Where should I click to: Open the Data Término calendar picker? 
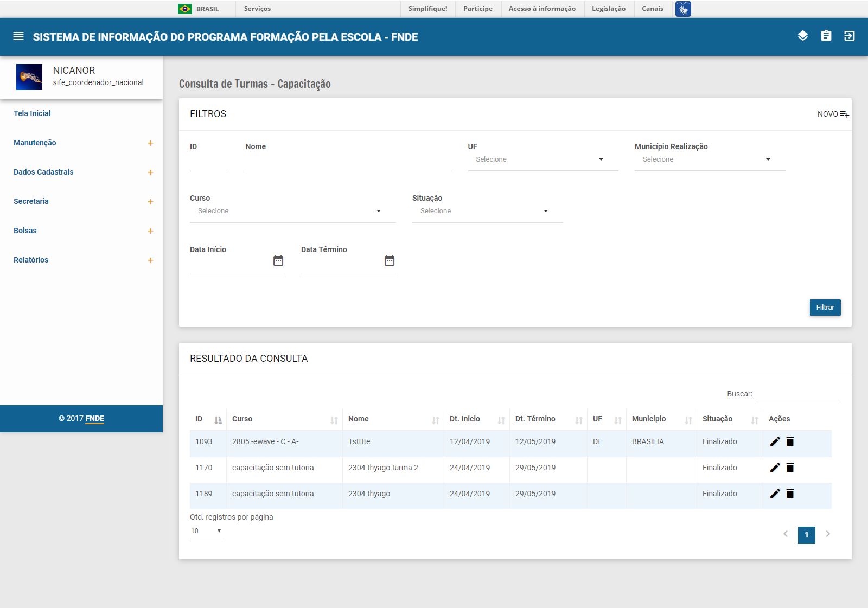point(390,261)
